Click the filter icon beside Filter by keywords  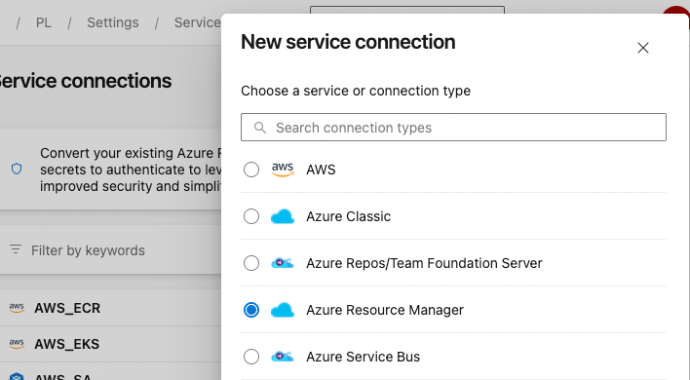[15, 250]
